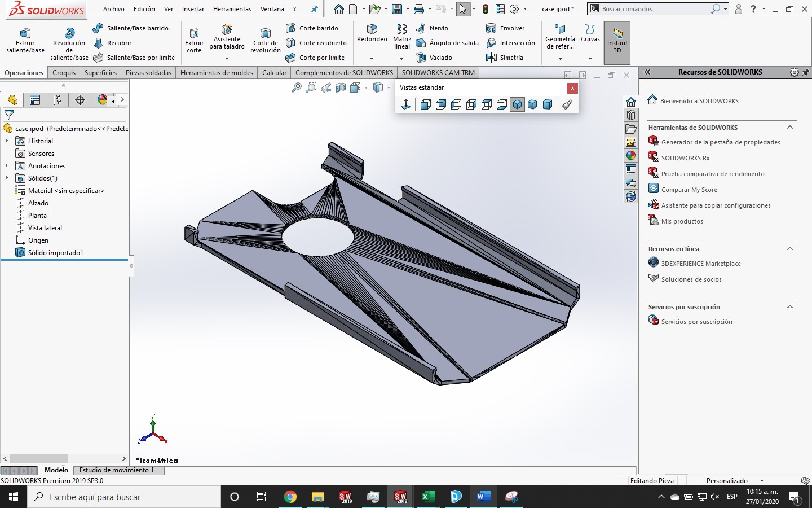This screenshot has height=508, width=812.
Task: Collapse Herramientas de SOLIDWORKS section
Action: [x=790, y=128]
